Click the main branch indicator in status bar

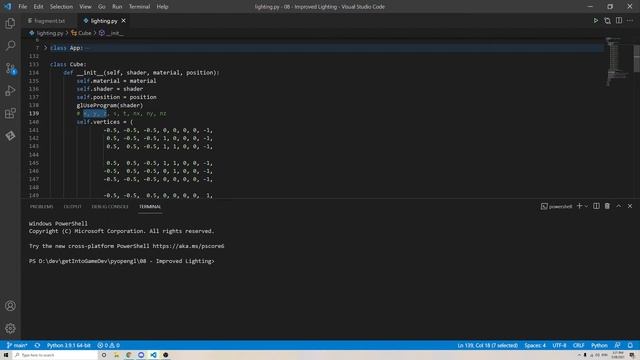tap(17, 345)
